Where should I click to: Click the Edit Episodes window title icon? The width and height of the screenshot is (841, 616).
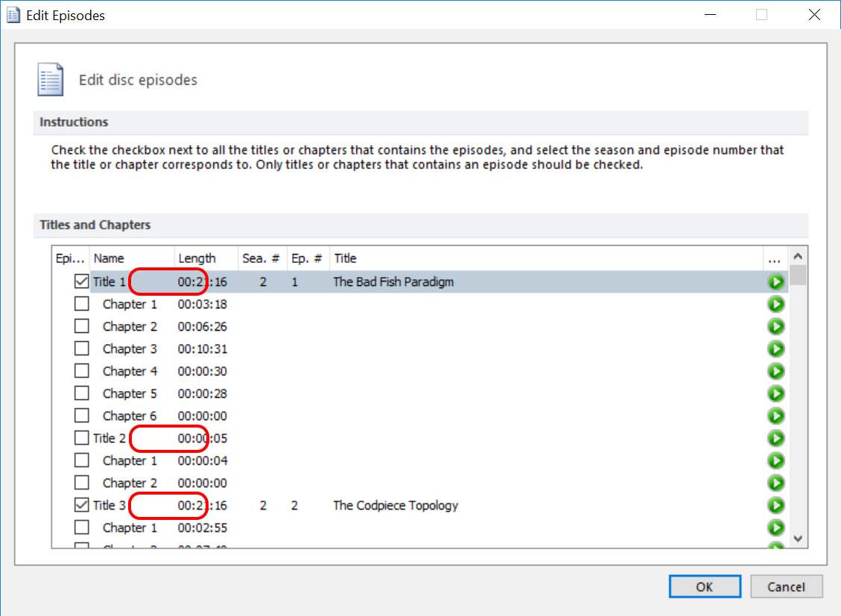[x=13, y=15]
